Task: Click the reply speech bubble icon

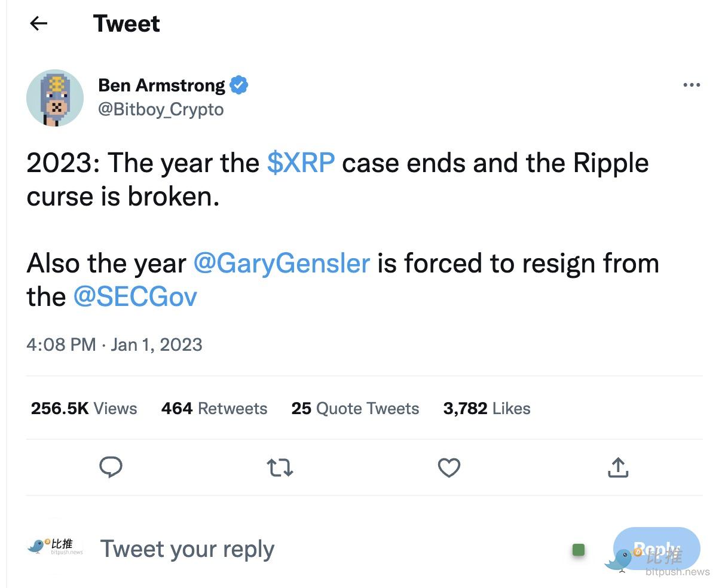Action: tap(111, 467)
